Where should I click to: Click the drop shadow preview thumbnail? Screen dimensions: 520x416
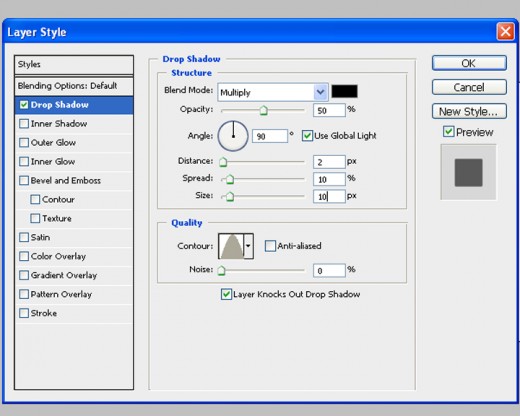[x=468, y=172]
